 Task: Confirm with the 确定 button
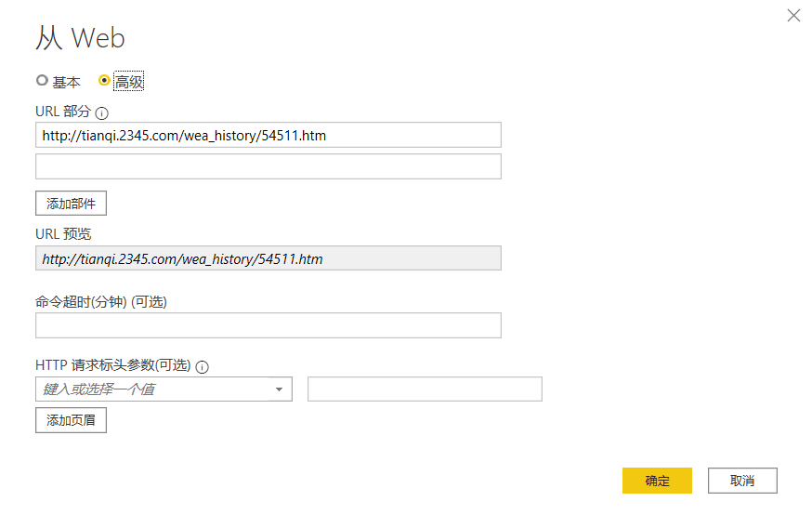pyautogui.click(x=657, y=481)
